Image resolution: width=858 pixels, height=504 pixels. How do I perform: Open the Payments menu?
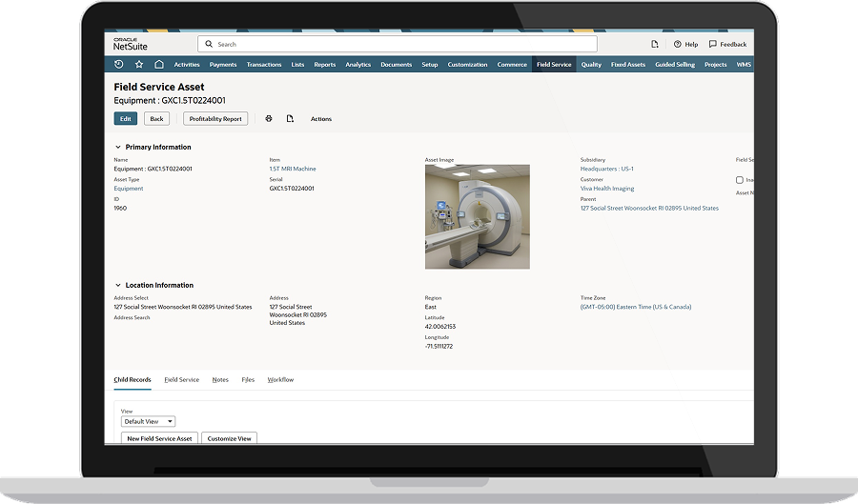(x=223, y=65)
